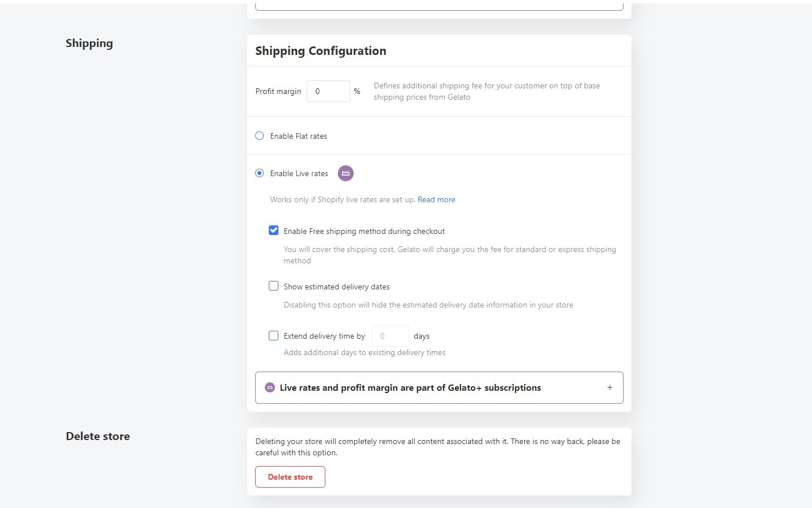Expand Live rates and profit margin banner
This screenshot has height=508, width=812.
click(x=439, y=387)
